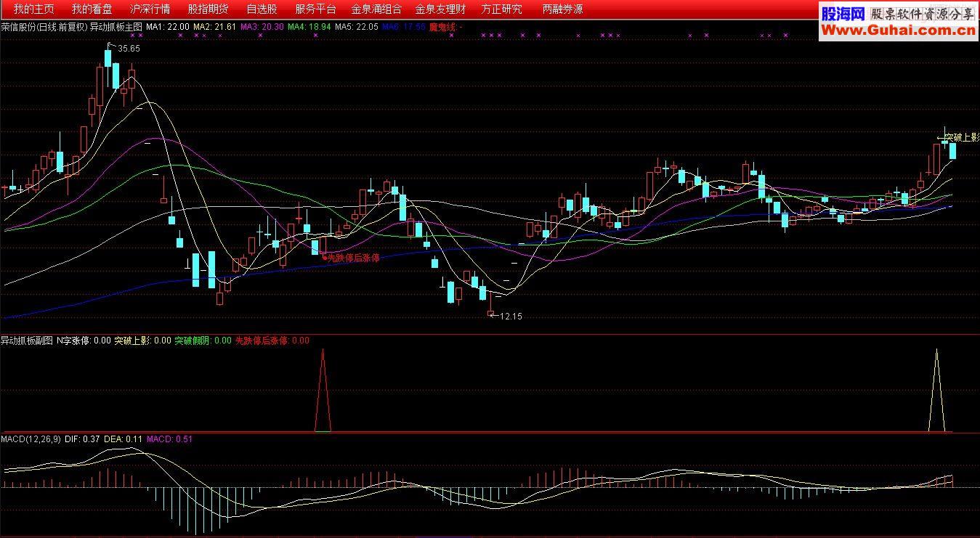
Task: Click the 突破上影 signal annotation on chart
Action: click(x=962, y=137)
